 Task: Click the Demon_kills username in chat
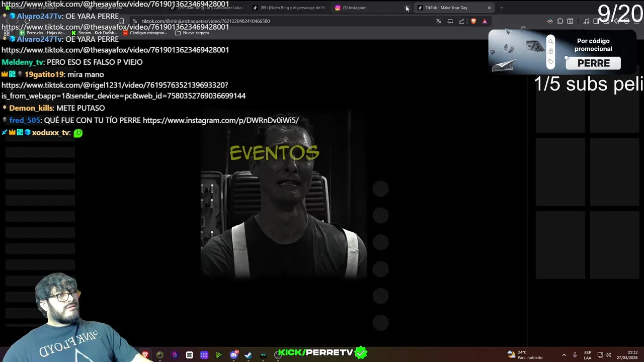pyautogui.click(x=31, y=108)
